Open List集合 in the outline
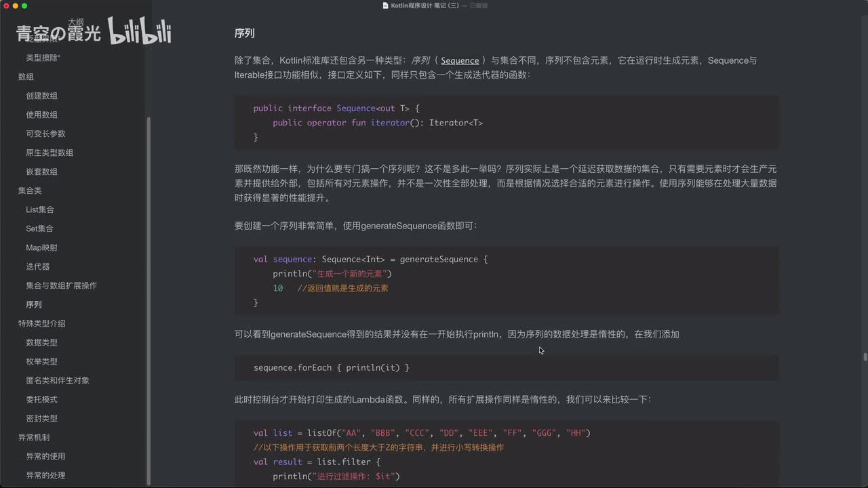 [40, 209]
